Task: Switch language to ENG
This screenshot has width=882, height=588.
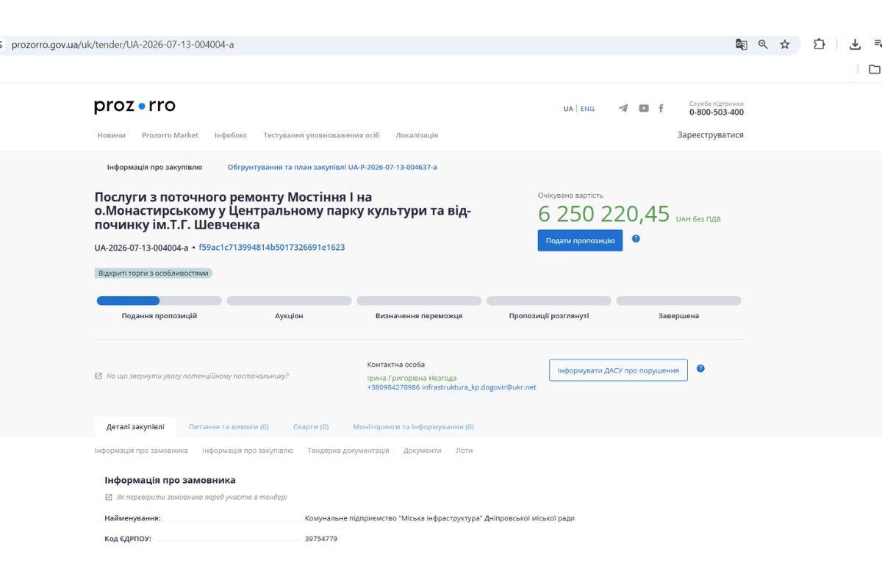Action: pyautogui.click(x=587, y=109)
